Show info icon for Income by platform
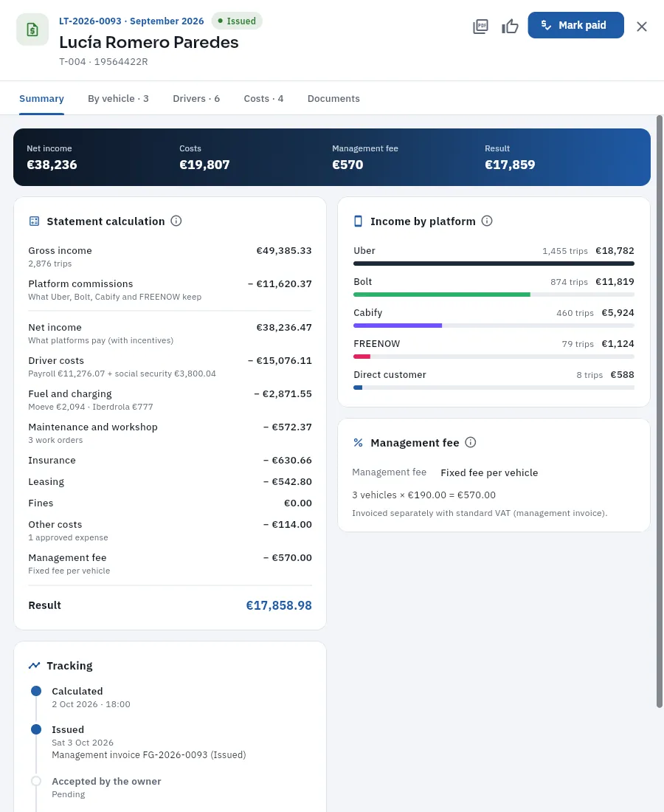 tap(486, 221)
